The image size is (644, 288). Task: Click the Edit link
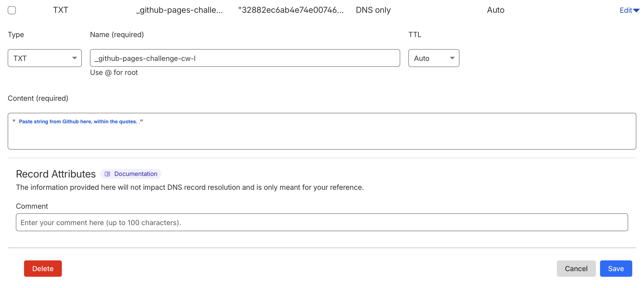626,10
